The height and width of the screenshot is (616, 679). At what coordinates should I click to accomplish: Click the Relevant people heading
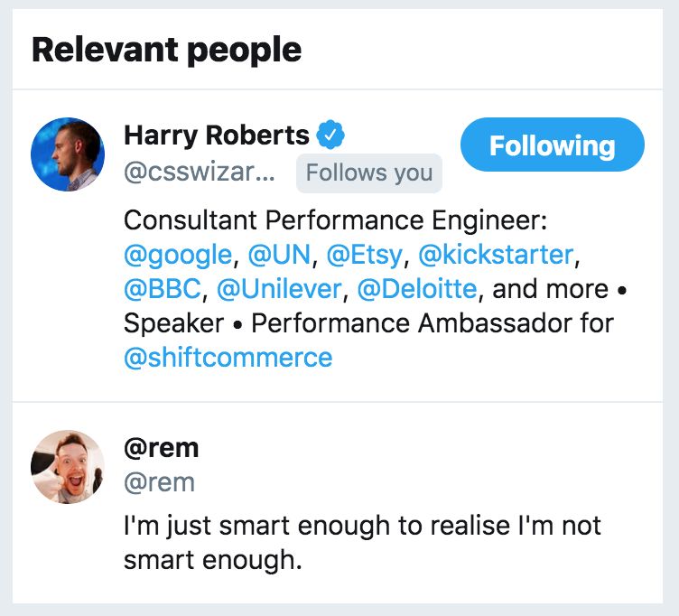pos(166,51)
